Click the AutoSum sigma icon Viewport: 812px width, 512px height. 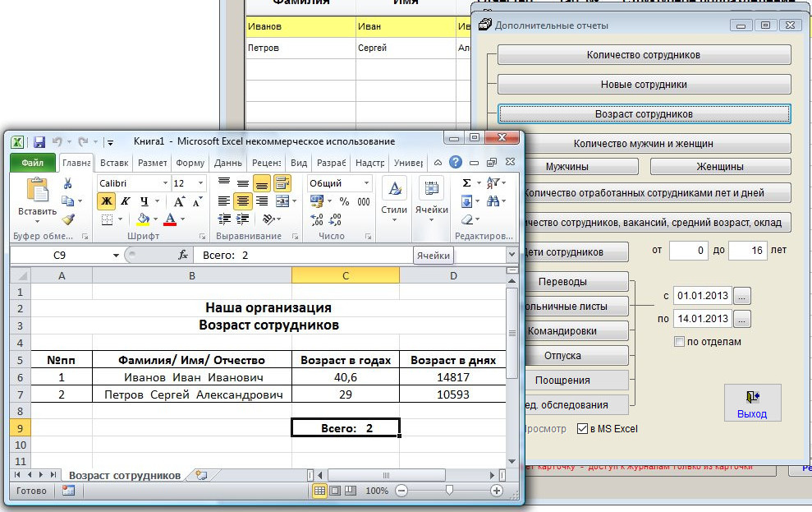click(467, 183)
